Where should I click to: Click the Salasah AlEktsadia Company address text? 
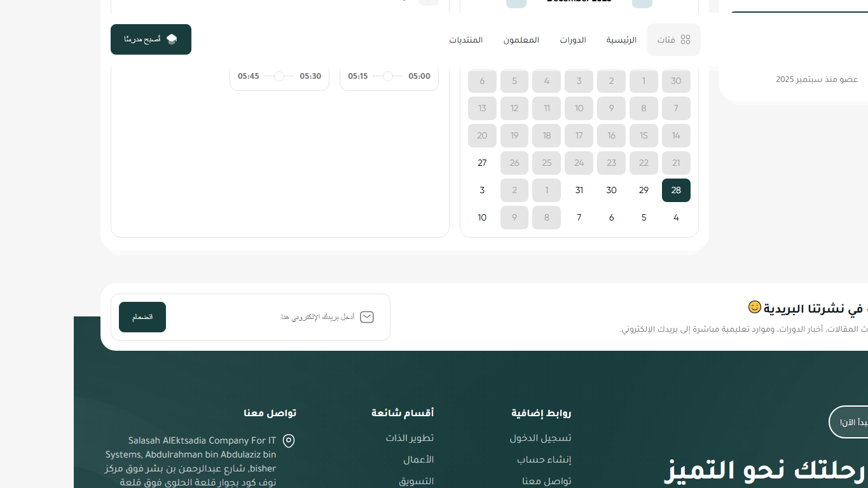coord(191,461)
